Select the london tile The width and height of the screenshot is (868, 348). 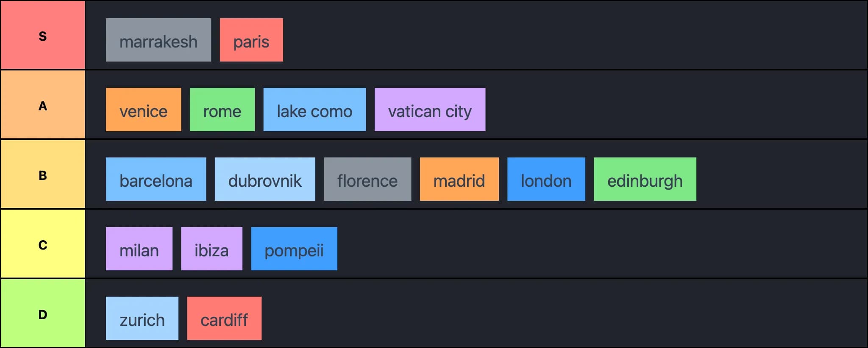pyautogui.click(x=546, y=179)
